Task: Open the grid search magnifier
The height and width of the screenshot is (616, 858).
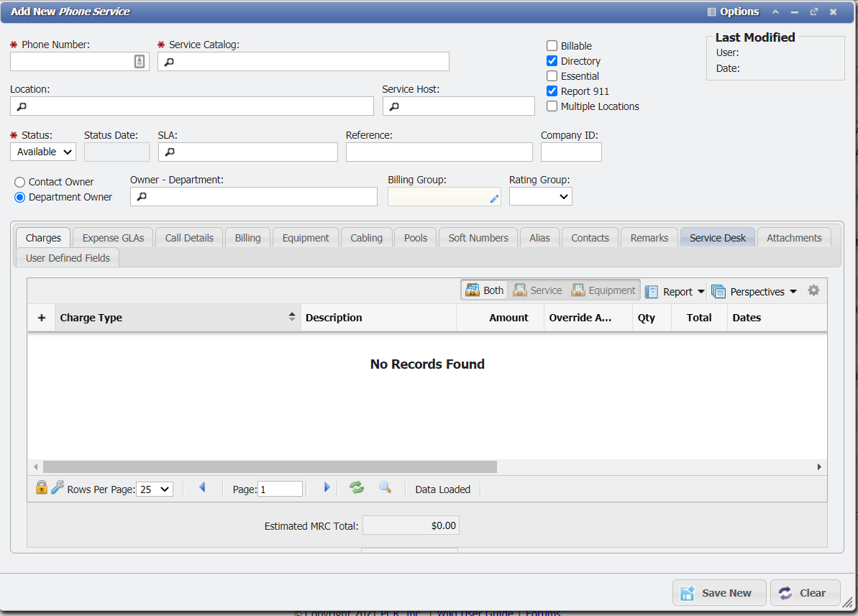Action: pyautogui.click(x=385, y=488)
